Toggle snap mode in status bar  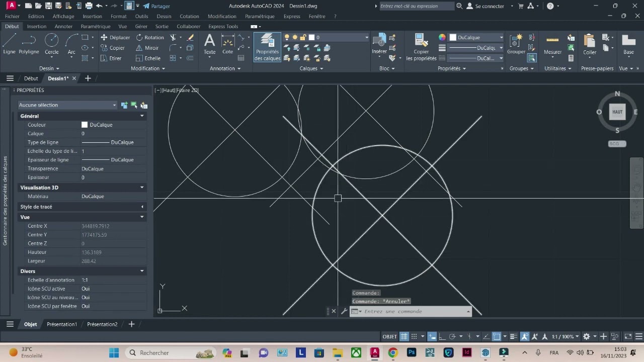click(415, 336)
